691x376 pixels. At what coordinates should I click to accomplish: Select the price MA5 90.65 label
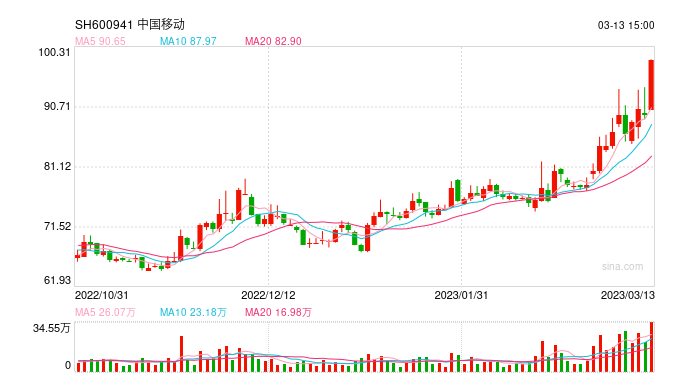pyautogui.click(x=100, y=41)
